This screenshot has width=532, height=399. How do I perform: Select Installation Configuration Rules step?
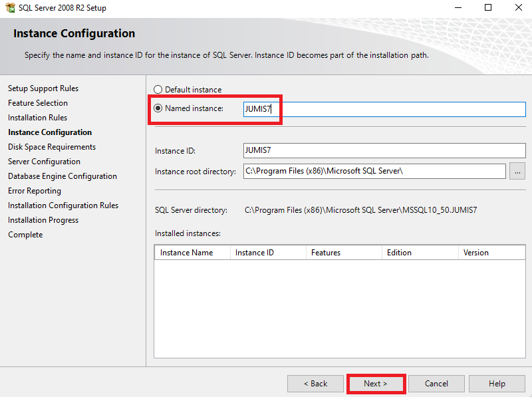tap(63, 205)
